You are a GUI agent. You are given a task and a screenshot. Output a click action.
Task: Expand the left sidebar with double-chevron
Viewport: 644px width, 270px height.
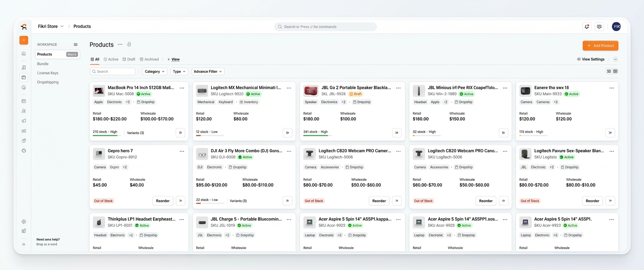click(24, 244)
